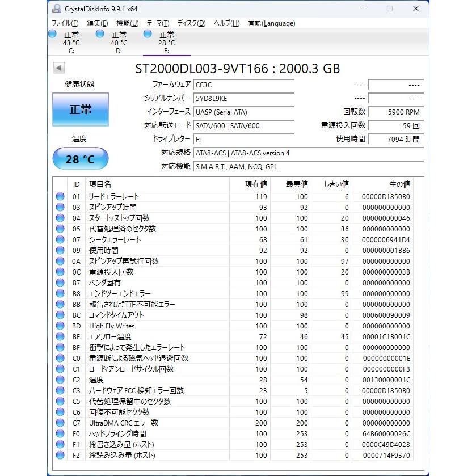
Task: Click status orb for C7 UltraDMA CRC エラー数
Action: click(x=60, y=423)
